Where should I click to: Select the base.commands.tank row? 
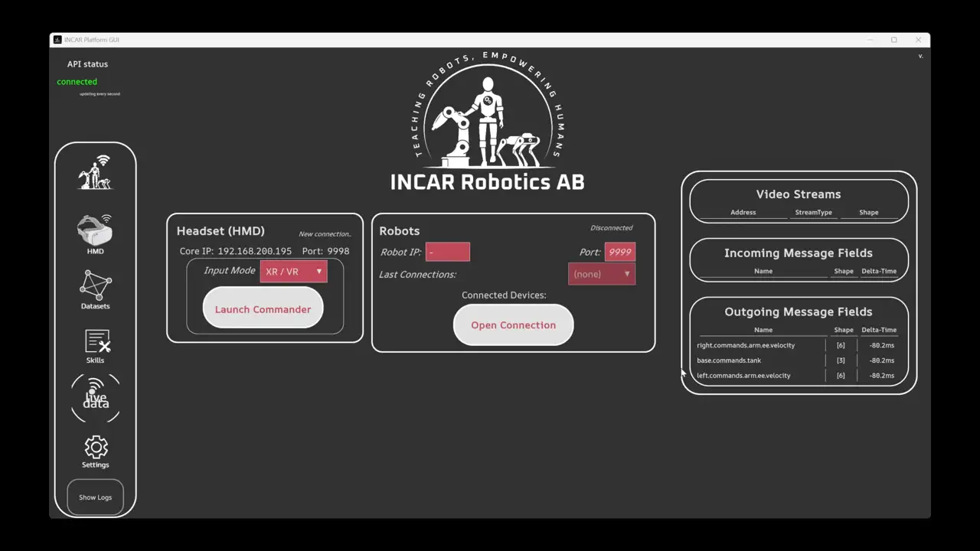pyautogui.click(x=797, y=360)
